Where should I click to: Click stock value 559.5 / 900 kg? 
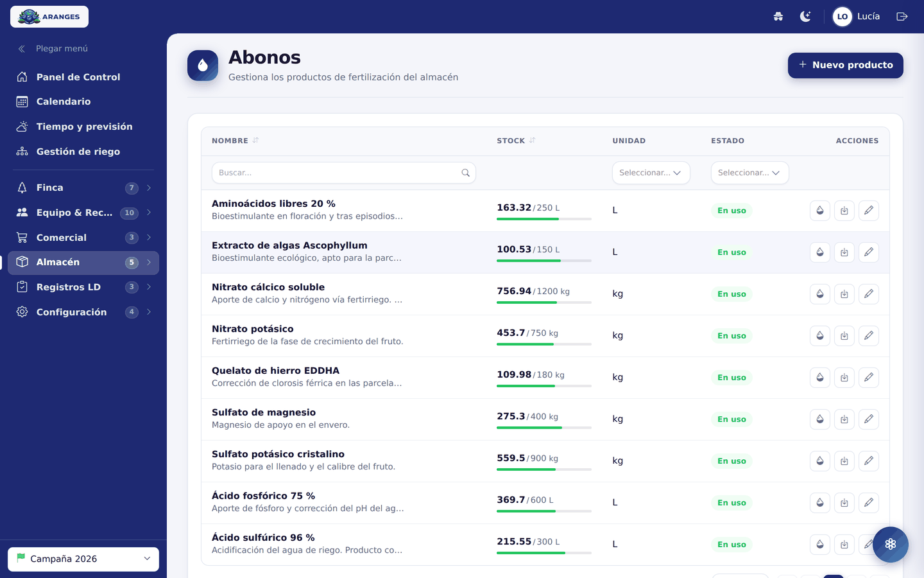[x=527, y=459]
